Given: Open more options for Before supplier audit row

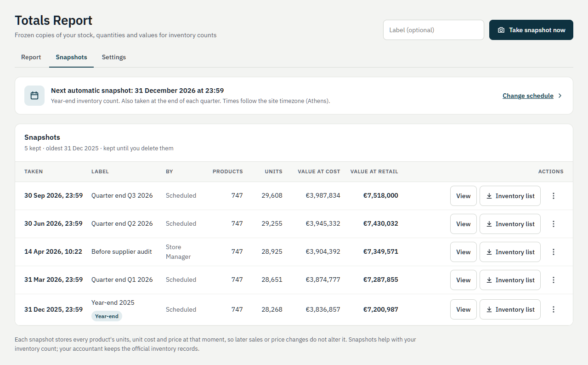Looking at the screenshot, I should click(554, 252).
